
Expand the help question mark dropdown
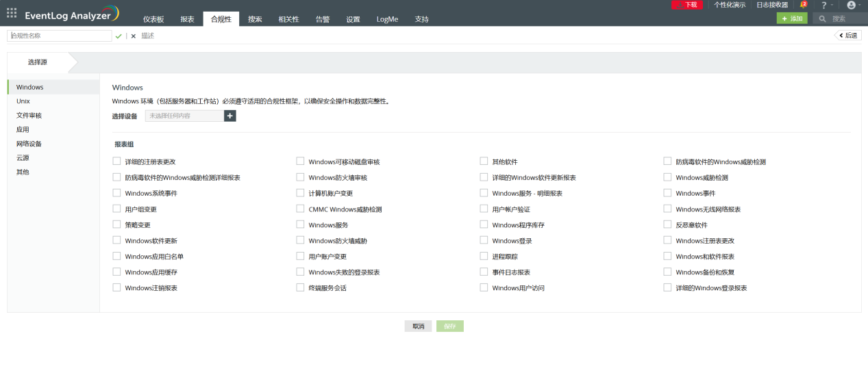[x=826, y=5]
